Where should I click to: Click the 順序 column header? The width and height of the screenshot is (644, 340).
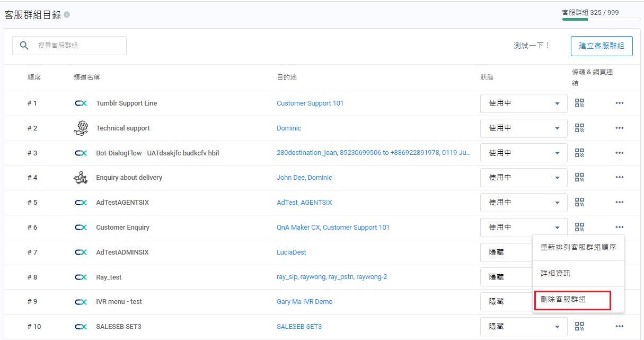click(x=34, y=77)
